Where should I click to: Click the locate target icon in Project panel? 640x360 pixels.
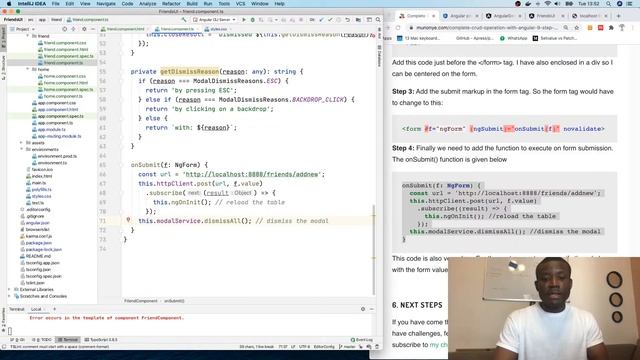[64, 29]
